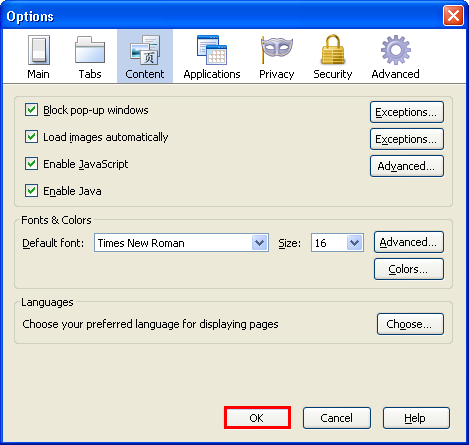Select the Content panel icon
The width and height of the screenshot is (469, 445).
click(145, 50)
